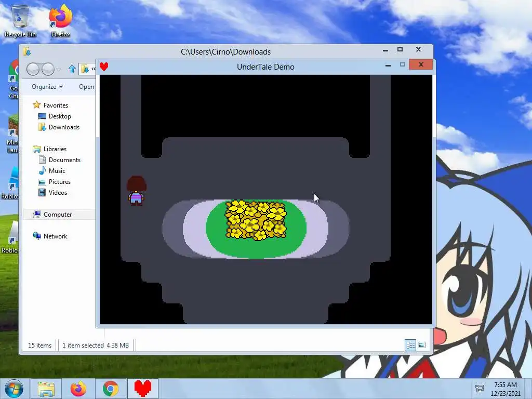The height and width of the screenshot is (399, 532).
Task: Click the File Explorer taskbar icon
Action: tap(46, 389)
